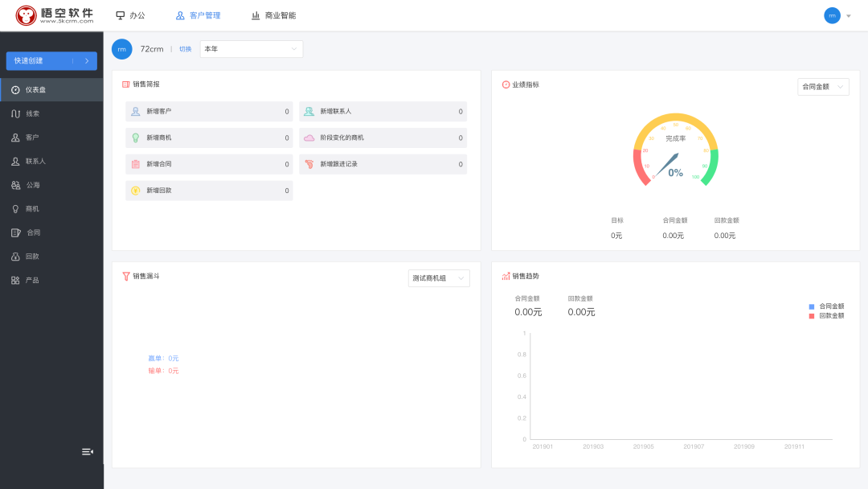
Task: Open the 本年 time range dropdown
Action: (251, 49)
